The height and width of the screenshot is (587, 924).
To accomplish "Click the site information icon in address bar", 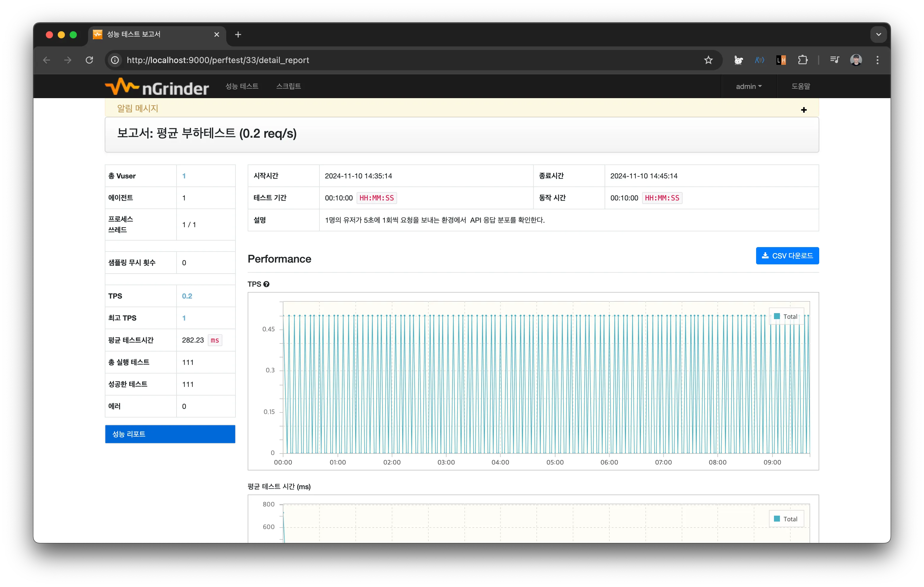I will tap(115, 60).
